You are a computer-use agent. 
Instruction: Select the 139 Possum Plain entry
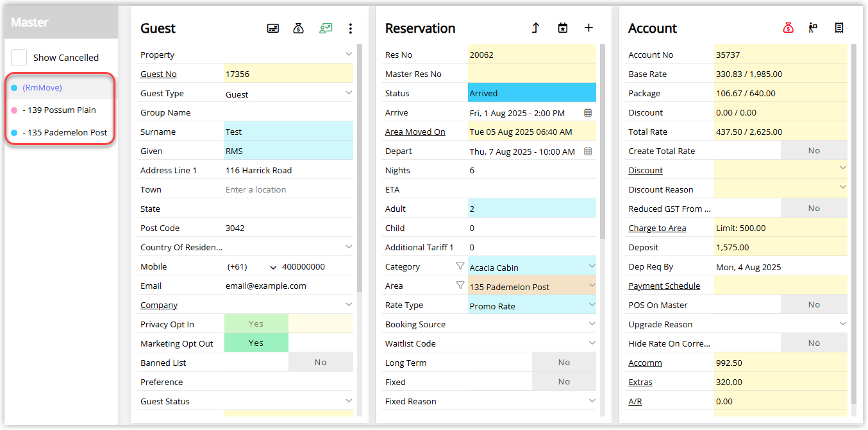click(x=60, y=110)
